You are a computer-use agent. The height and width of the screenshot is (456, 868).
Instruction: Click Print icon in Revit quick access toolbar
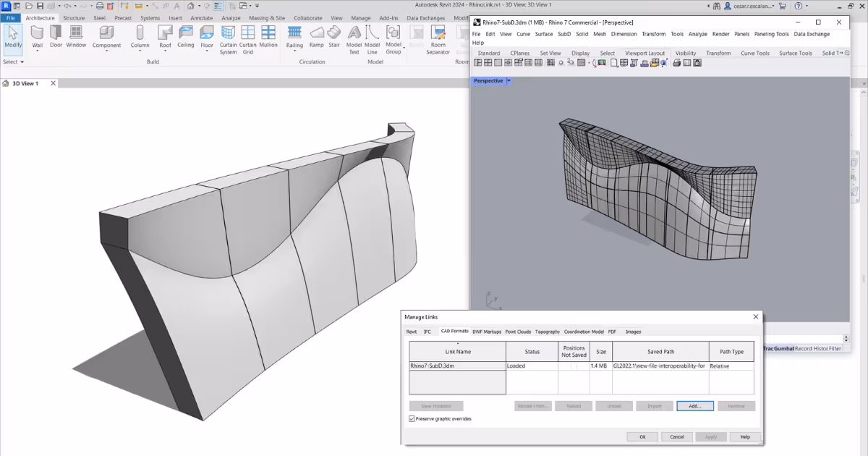click(x=100, y=6)
